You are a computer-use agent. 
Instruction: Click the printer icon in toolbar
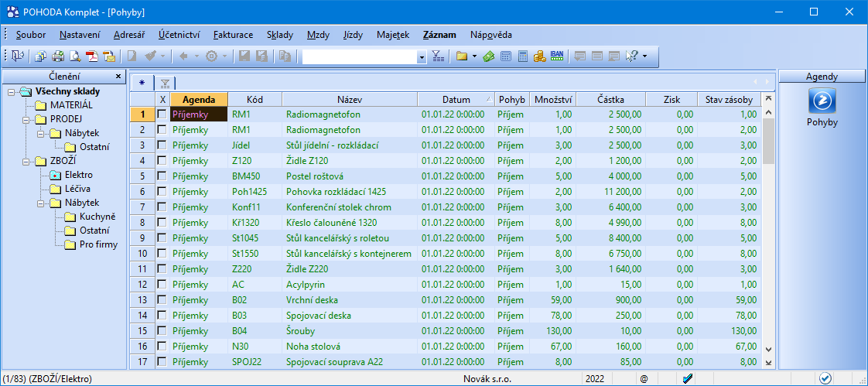[58, 56]
